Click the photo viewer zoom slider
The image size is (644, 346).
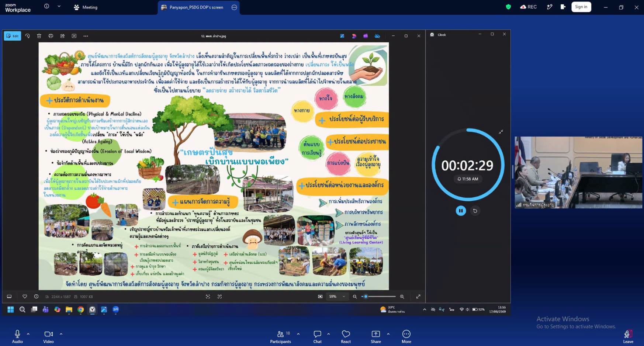[378, 297]
